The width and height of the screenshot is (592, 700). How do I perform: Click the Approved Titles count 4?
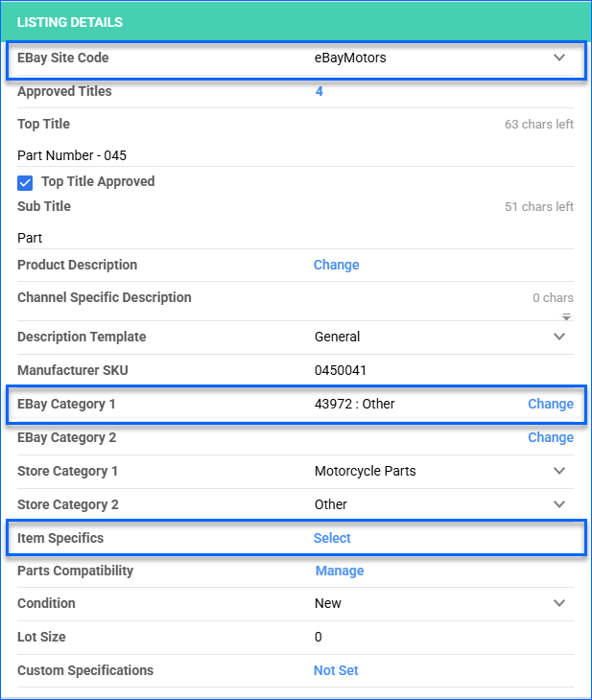point(320,92)
